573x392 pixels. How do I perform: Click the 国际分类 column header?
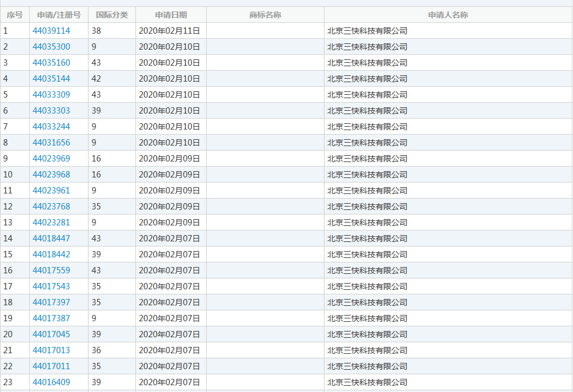(112, 15)
